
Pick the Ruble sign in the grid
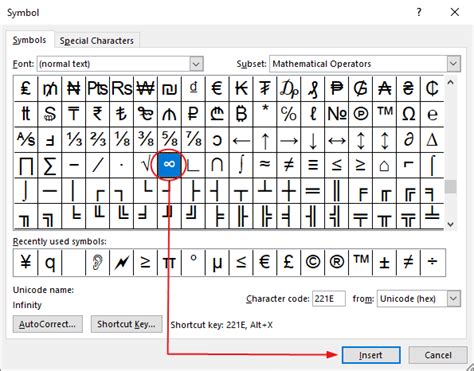point(193,114)
